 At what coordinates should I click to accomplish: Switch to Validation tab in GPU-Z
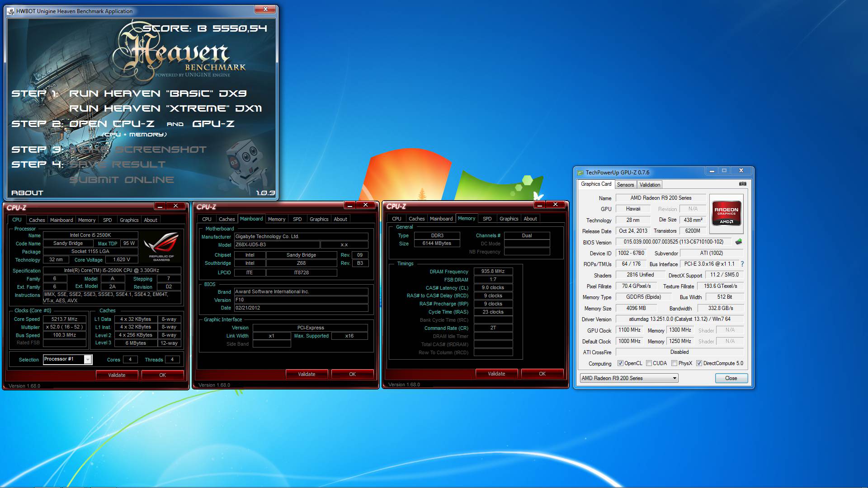point(650,185)
